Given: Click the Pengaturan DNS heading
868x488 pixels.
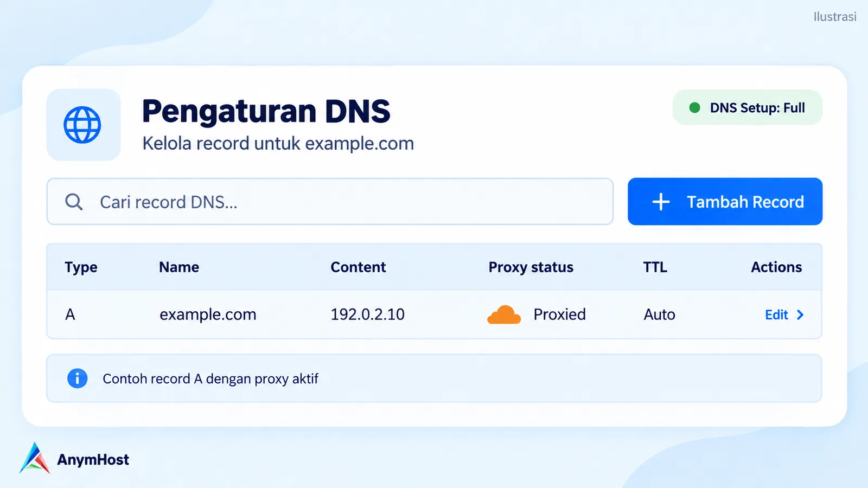Looking at the screenshot, I should [266, 111].
